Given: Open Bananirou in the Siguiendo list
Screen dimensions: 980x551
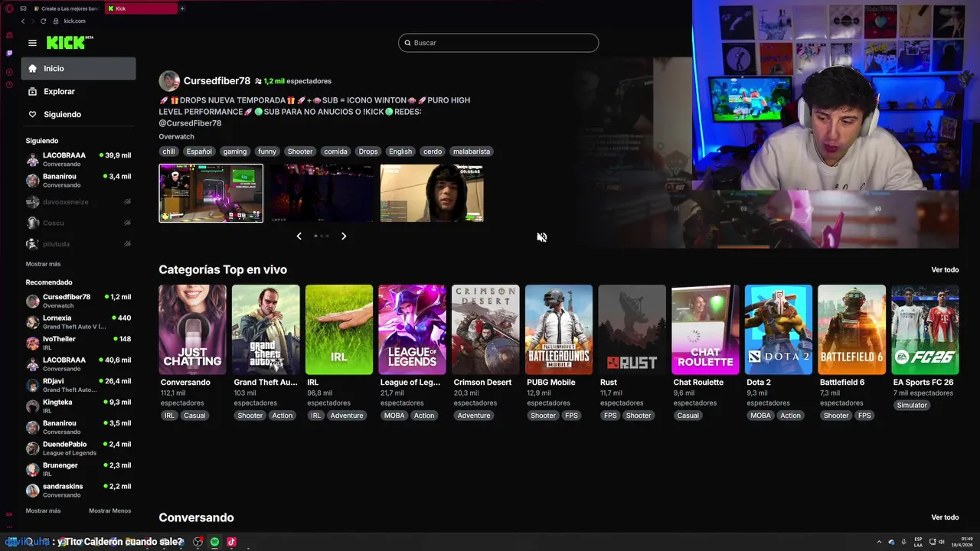Looking at the screenshot, I should (x=79, y=181).
